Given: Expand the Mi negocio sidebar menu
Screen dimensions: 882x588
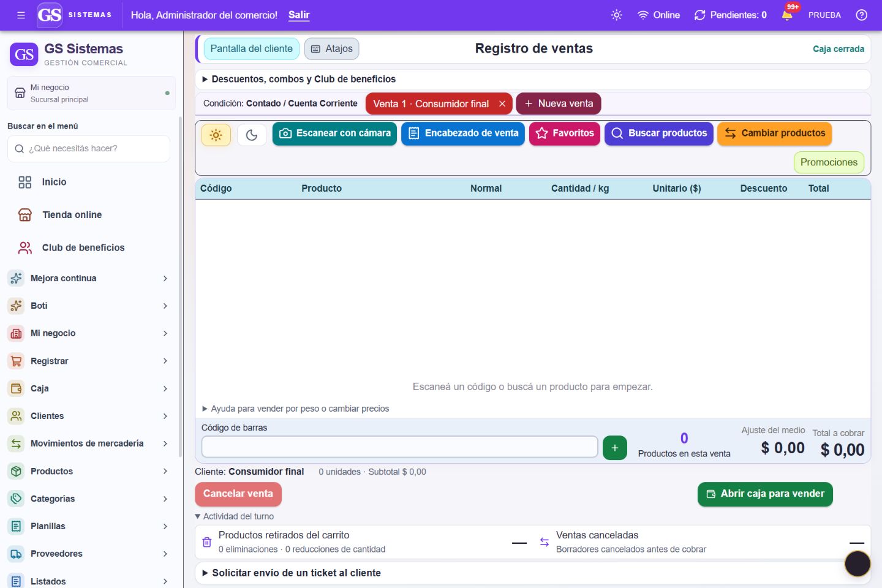Looking at the screenshot, I should pyautogui.click(x=90, y=333).
